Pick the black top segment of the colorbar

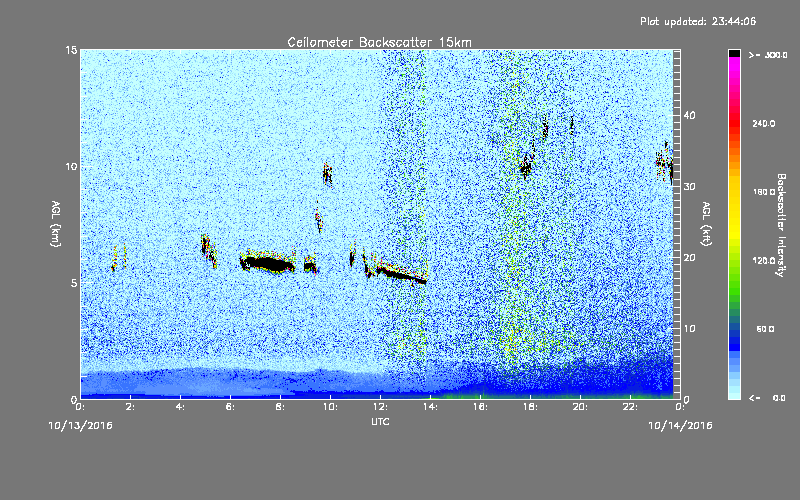click(734, 53)
